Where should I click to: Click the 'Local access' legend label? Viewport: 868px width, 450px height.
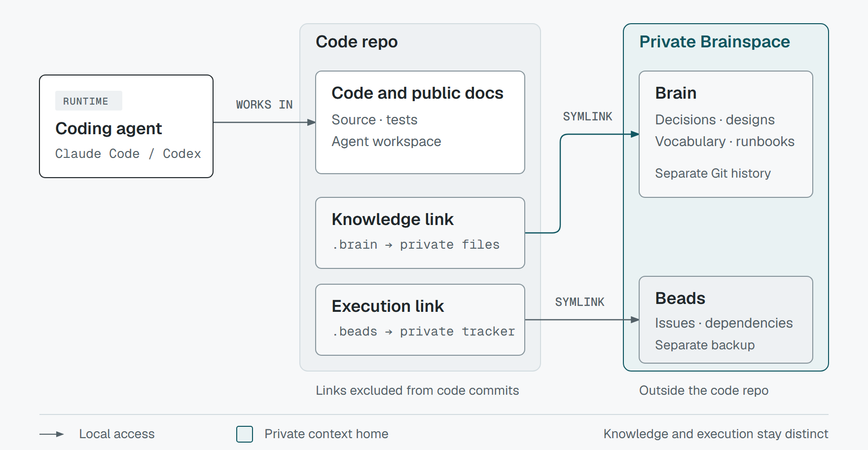coord(117,434)
